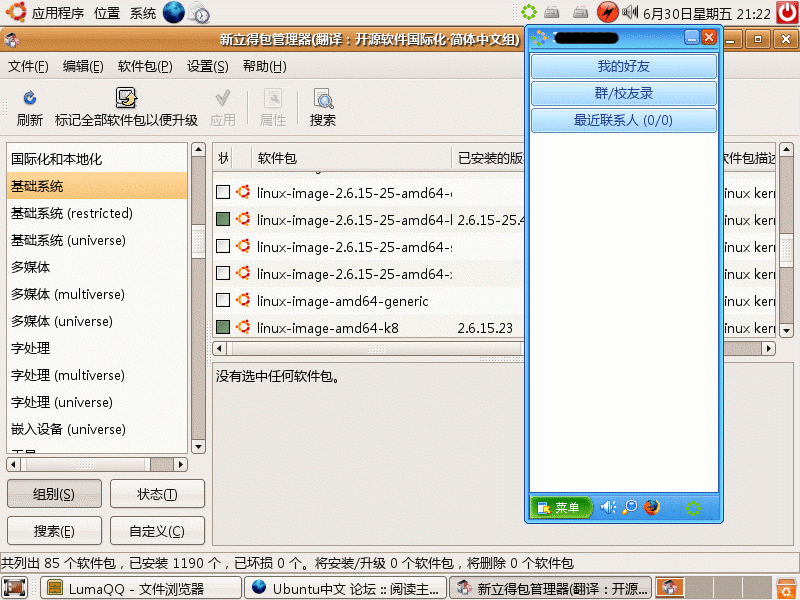Select the linux-image-amd64-generic package name

click(342, 301)
